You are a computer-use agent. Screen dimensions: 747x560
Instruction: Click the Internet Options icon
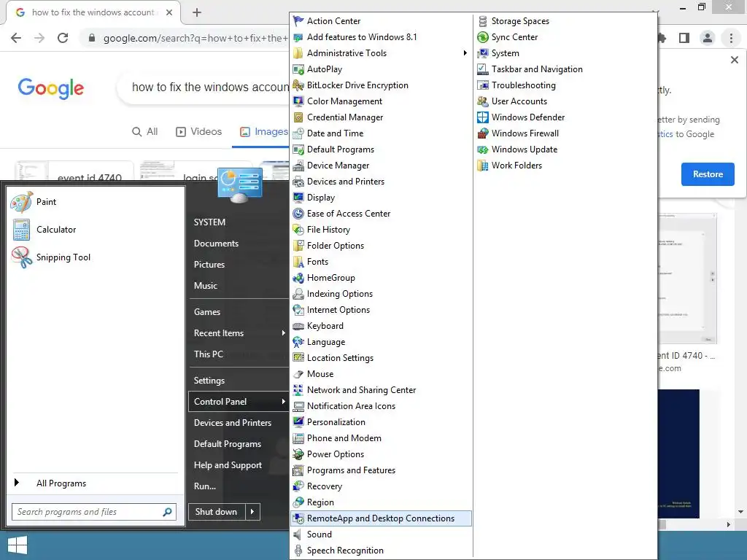click(298, 309)
